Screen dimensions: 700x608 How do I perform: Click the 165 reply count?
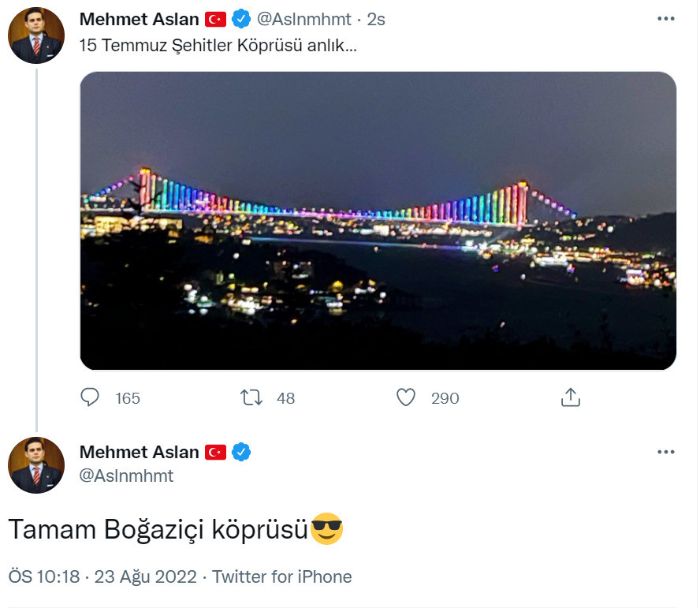coord(128,398)
